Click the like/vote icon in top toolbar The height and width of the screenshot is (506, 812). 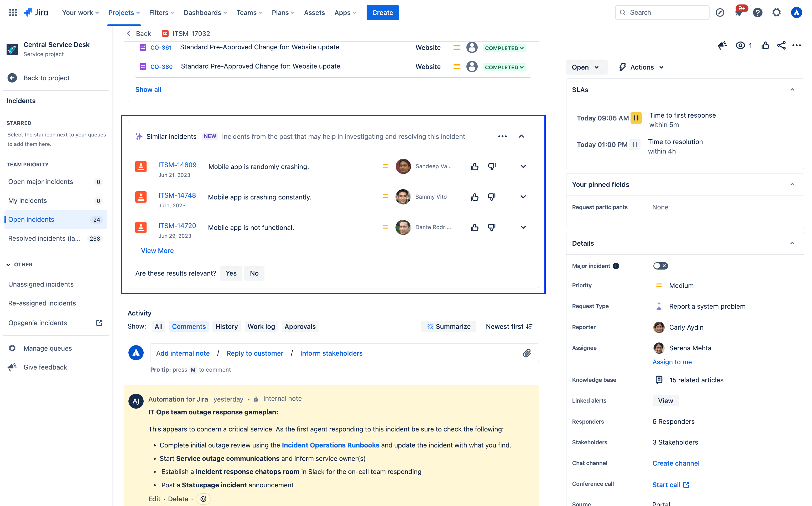click(765, 45)
